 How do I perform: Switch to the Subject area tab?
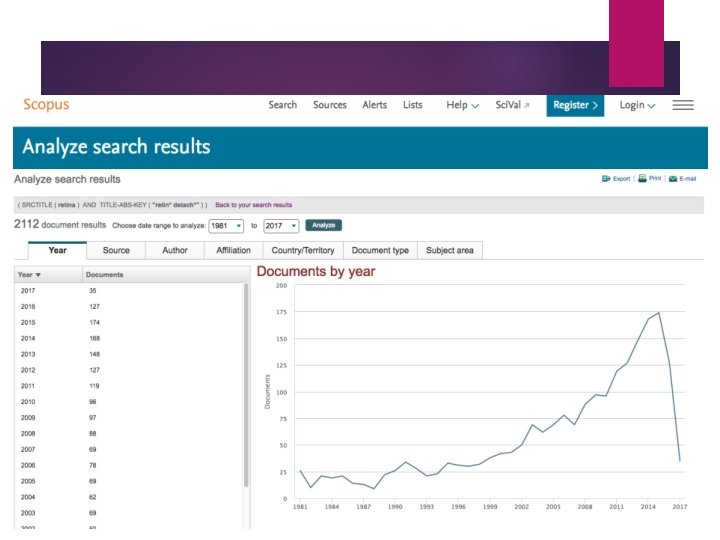(x=450, y=250)
